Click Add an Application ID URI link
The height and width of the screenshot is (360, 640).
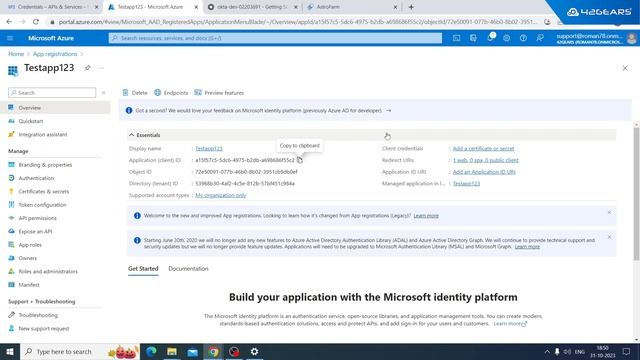[484, 172]
